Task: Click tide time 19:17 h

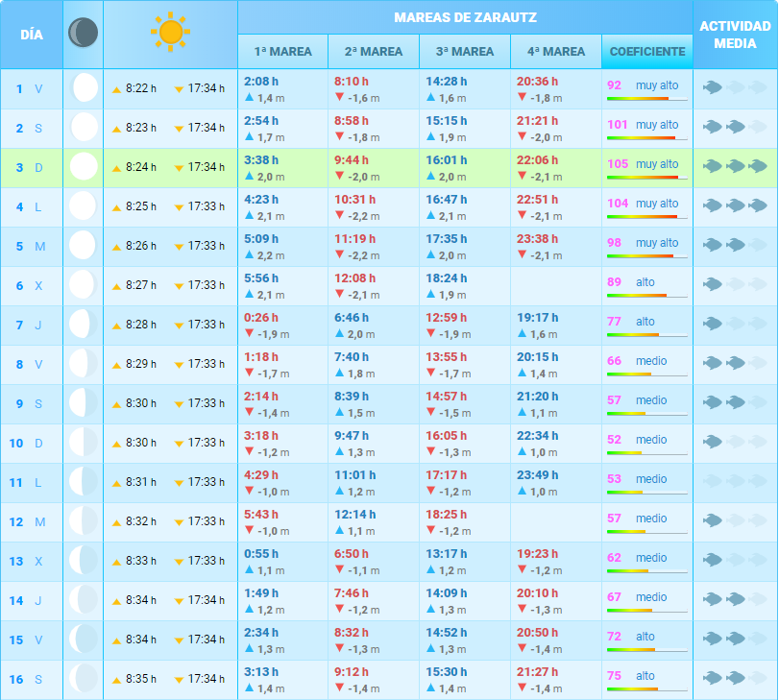Action: tap(538, 318)
